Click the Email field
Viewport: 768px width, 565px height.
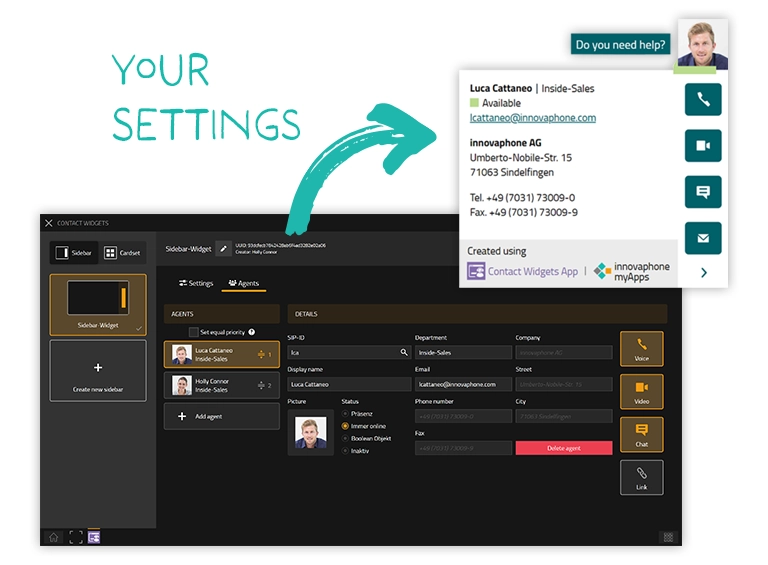(463, 384)
